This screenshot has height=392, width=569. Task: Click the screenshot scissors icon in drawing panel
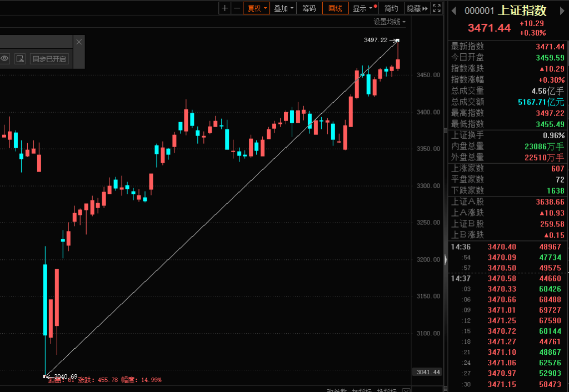click(20, 58)
